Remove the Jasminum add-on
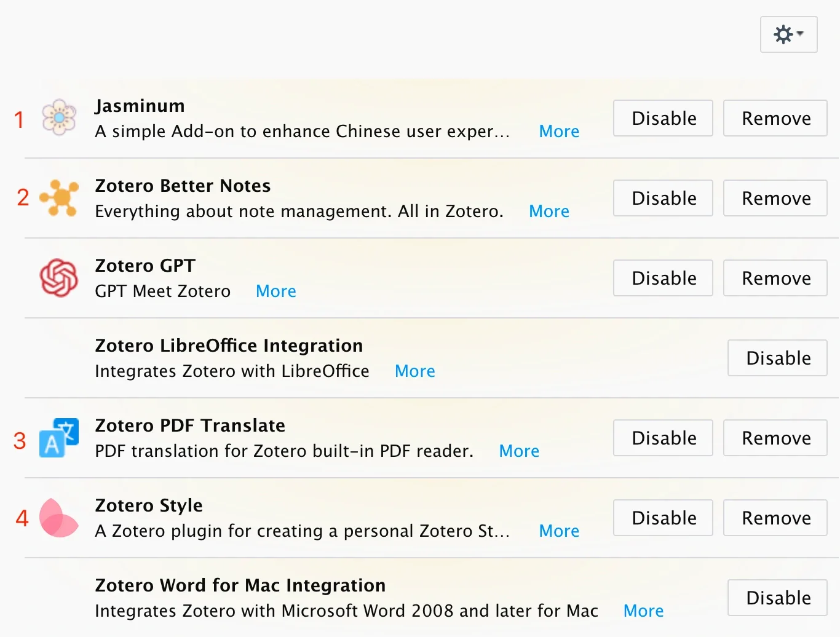This screenshot has width=840, height=637. pos(775,118)
